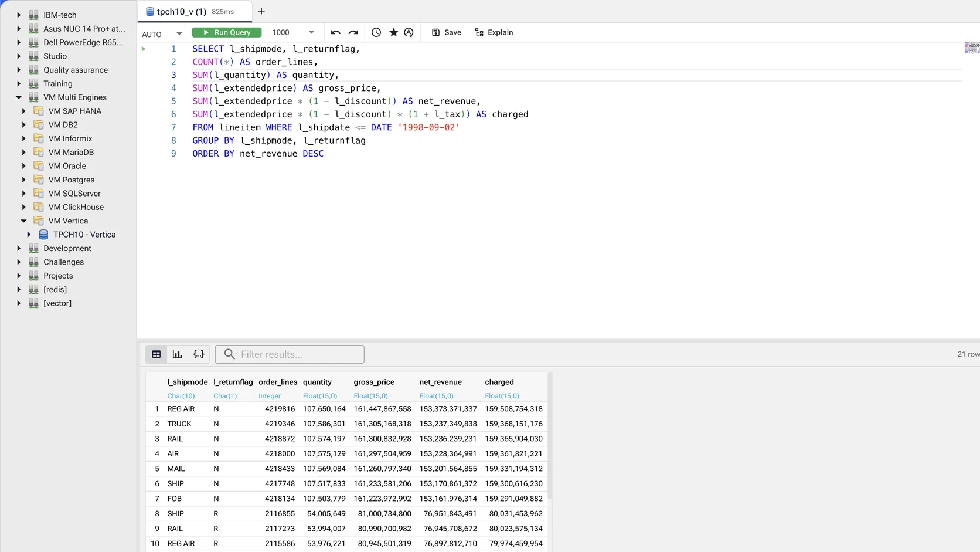Click the [redis] group icon
980x552 pixels.
[x=33, y=289]
